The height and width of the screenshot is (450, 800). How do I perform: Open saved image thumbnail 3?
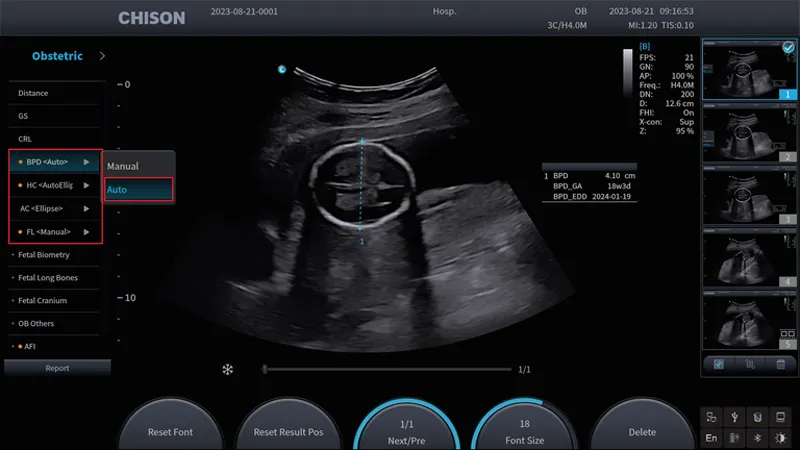click(x=749, y=195)
